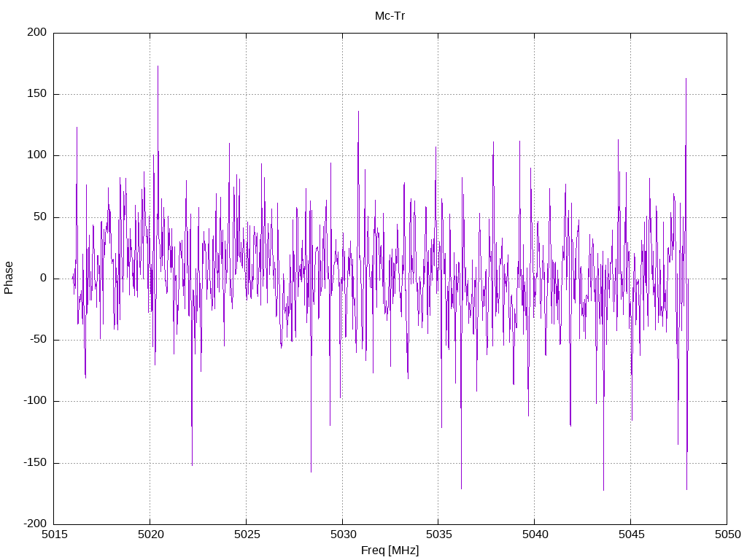Click the y-axis tick label '-50'
Image resolution: width=747 pixels, height=560 pixels.
(38, 340)
